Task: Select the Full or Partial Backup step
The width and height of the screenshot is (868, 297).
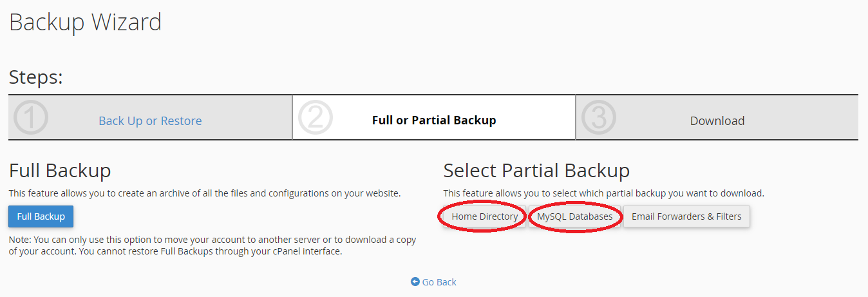Action: click(x=434, y=120)
